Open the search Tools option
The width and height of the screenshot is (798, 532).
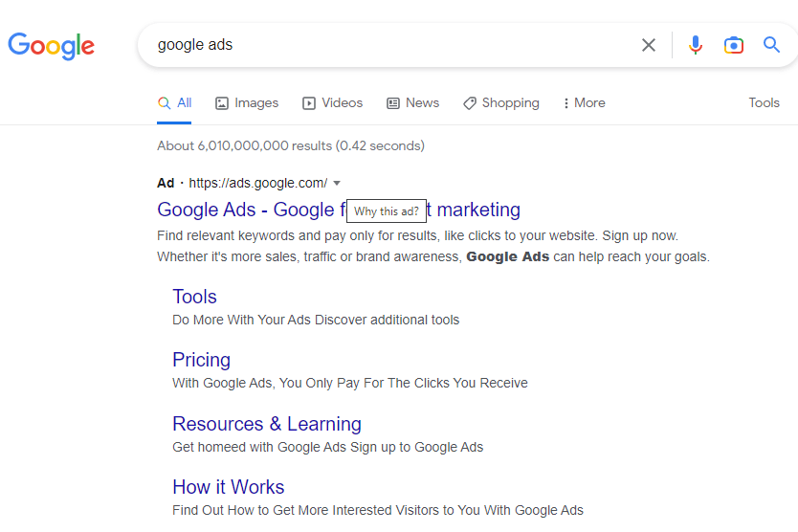(764, 102)
